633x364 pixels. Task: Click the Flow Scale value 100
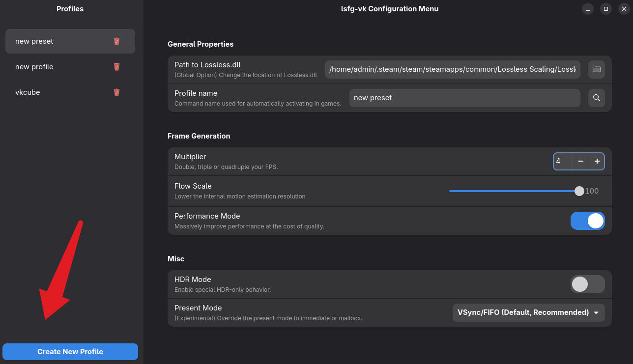pyautogui.click(x=592, y=191)
